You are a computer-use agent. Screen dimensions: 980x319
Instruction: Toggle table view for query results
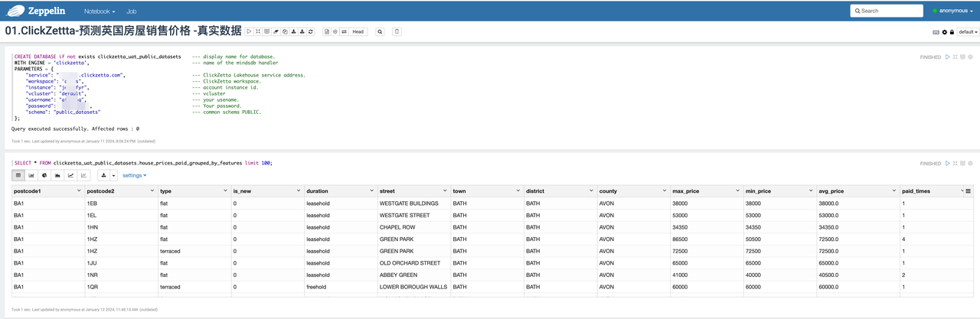click(x=19, y=175)
